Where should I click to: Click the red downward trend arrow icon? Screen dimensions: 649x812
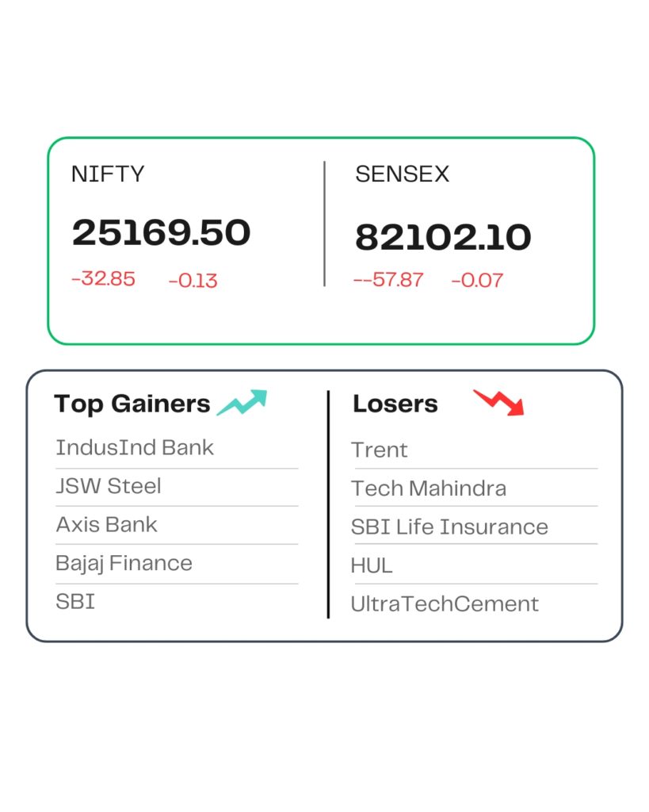tap(499, 402)
